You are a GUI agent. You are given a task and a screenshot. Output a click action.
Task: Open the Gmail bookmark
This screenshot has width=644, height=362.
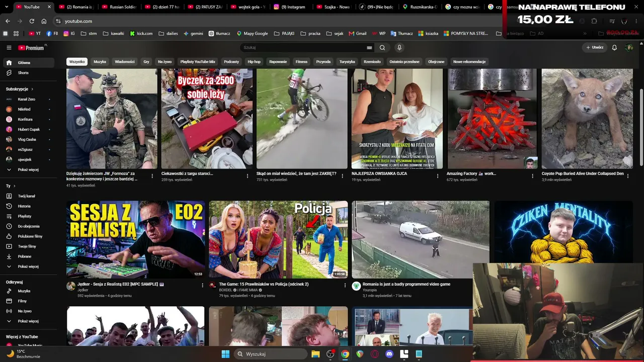pyautogui.click(x=358, y=34)
